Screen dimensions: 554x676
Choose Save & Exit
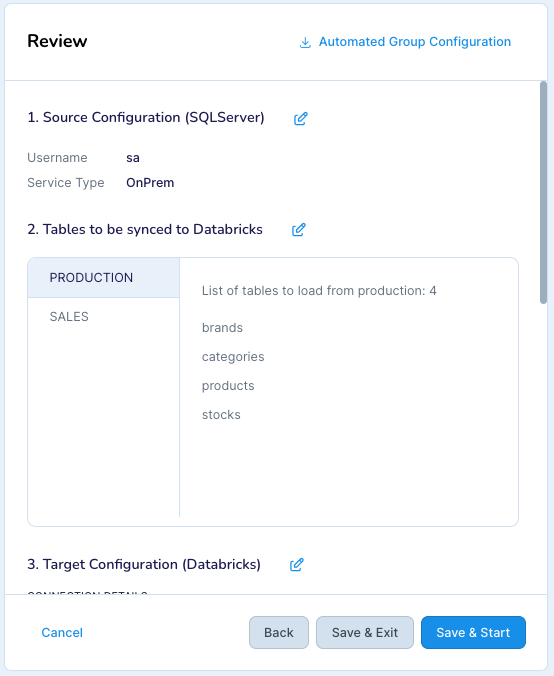365,632
